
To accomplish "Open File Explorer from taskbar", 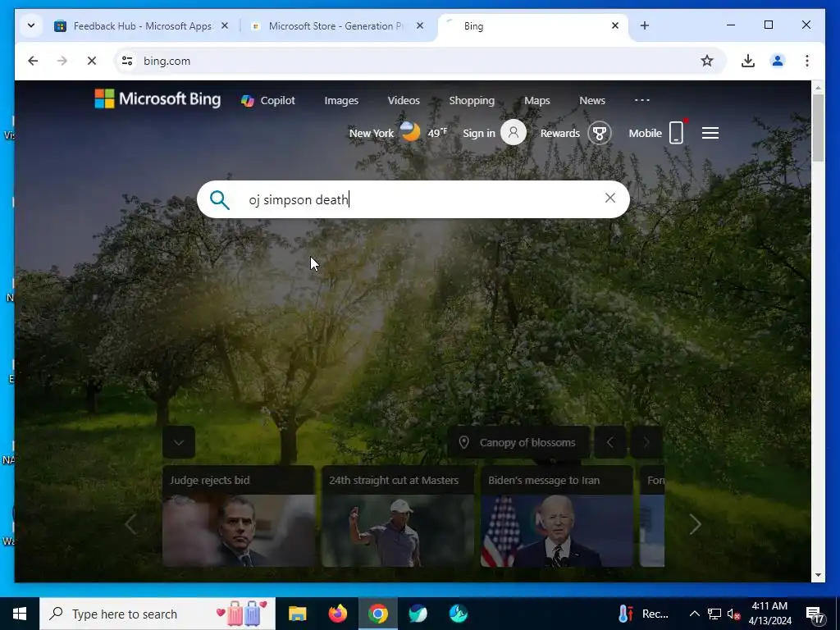I will 297,614.
